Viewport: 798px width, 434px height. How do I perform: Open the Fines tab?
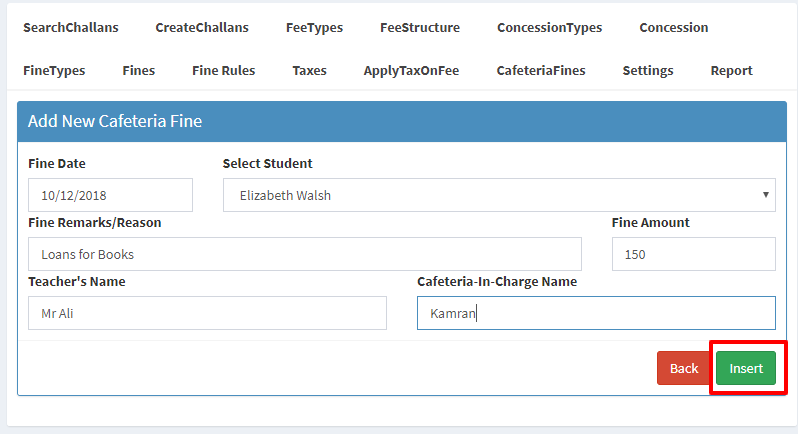click(x=138, y=70)
